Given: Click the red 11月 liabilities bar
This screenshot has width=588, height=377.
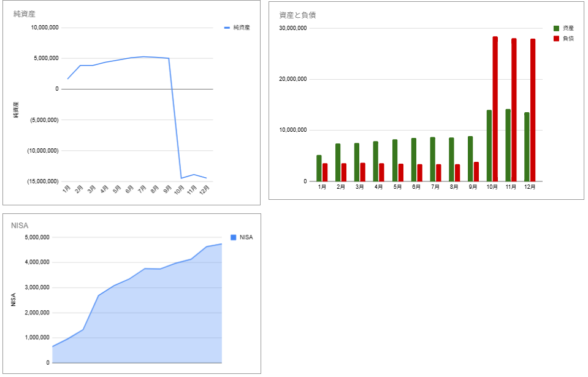Looking at the screenshot, I should [514, 110].
